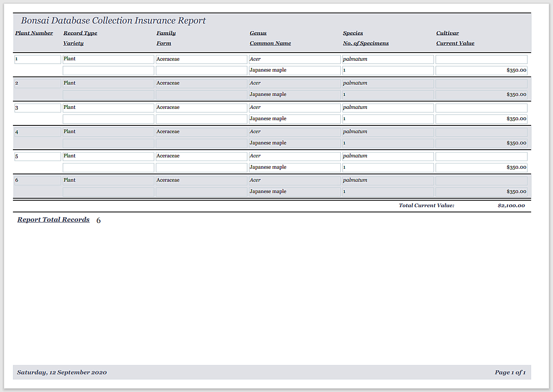Click Japanese maple common name of plant 4
This screenshot has height=392, width=553.
[295, 143]
